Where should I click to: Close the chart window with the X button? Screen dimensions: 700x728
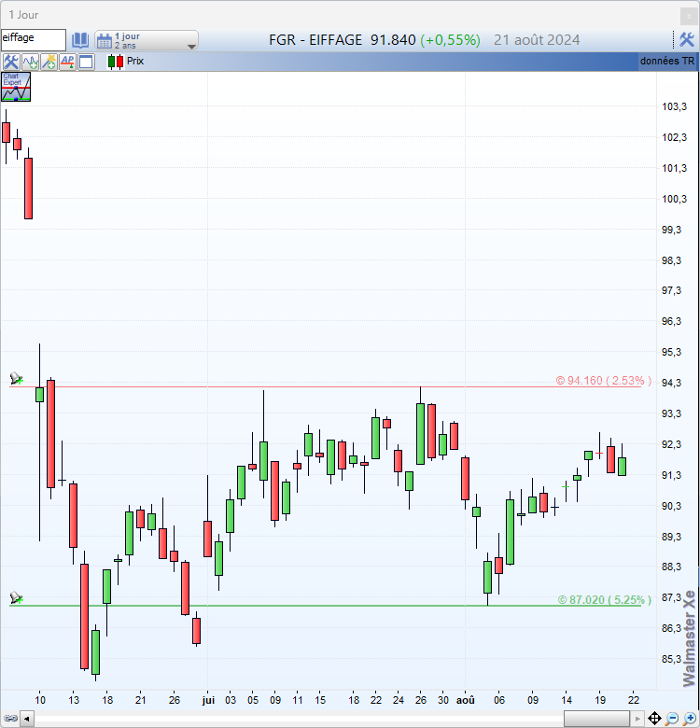click(x=689, y=16)
